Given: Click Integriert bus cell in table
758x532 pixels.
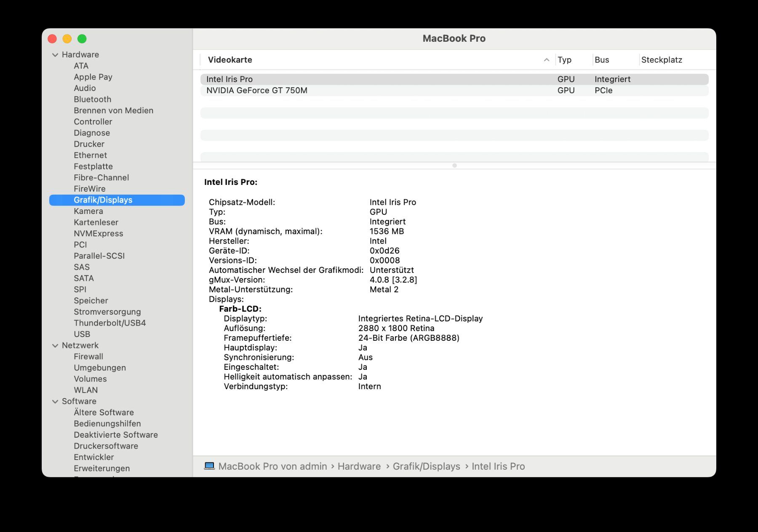Looking at the screenshot, I should (x=612, y=79).
